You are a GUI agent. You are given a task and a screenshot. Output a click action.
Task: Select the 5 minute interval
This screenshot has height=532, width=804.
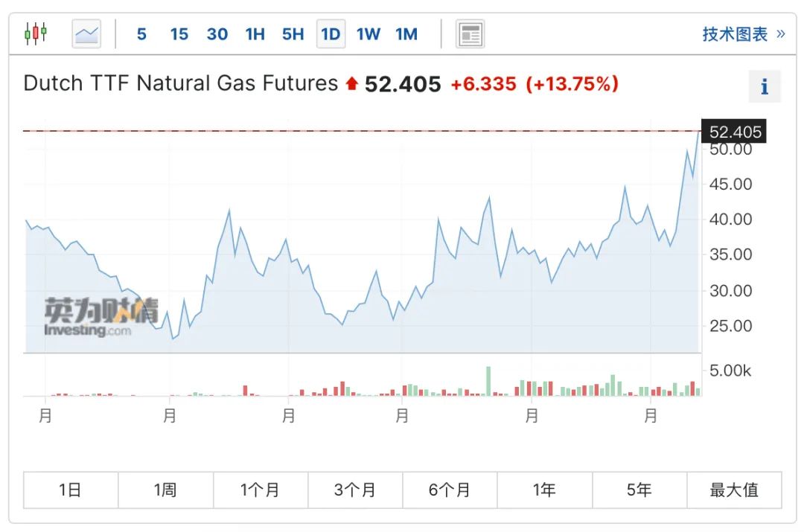pos(141,33)
